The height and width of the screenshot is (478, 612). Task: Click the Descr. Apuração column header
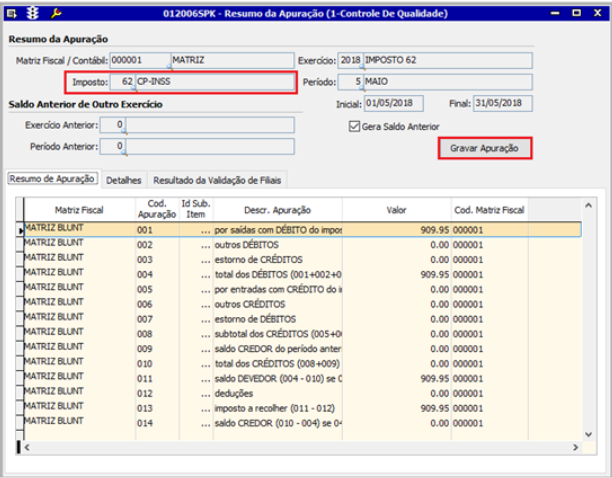coord(278,210)
